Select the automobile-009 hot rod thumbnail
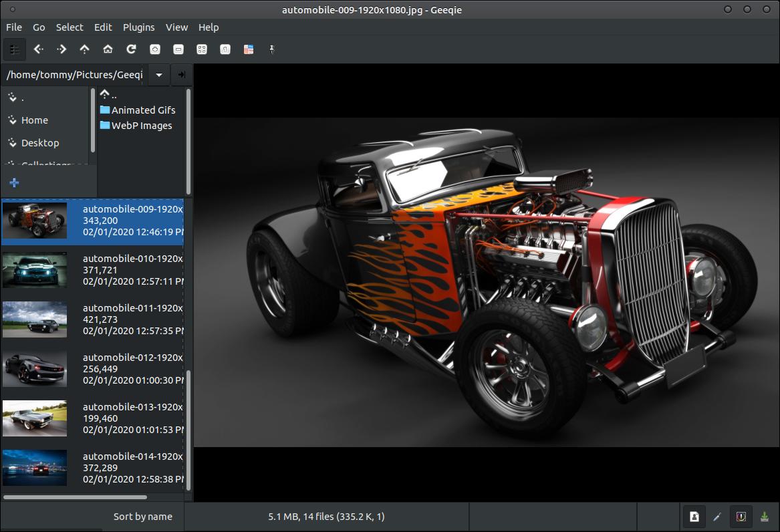 pyautogui.click(x=35, y=221)
